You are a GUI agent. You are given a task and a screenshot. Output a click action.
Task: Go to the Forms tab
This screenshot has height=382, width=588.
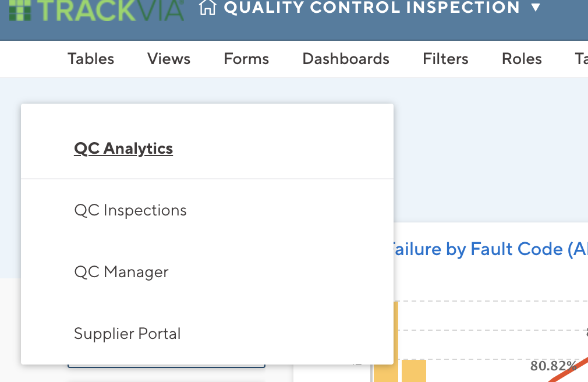[246, 59]
